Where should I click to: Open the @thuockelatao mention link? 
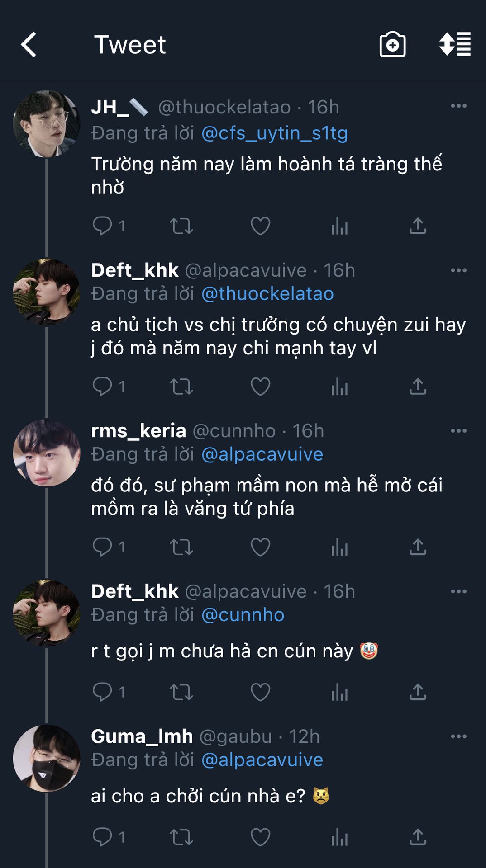267,294
